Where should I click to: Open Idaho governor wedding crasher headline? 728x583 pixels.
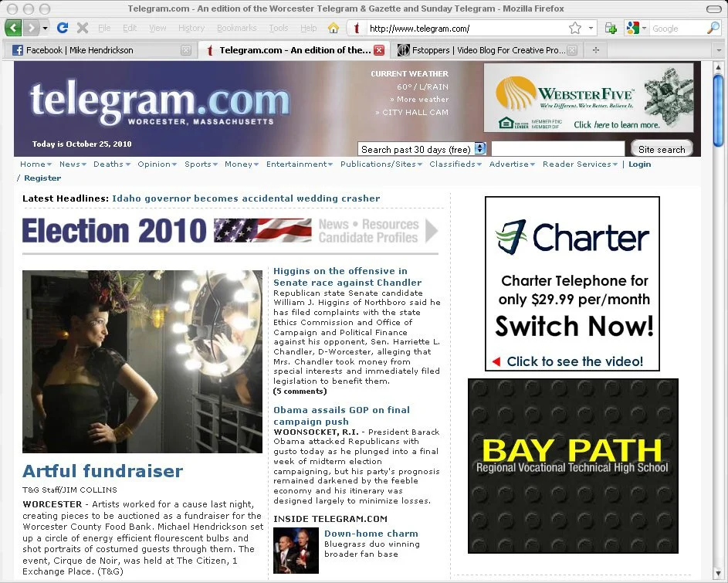(246, 198)
